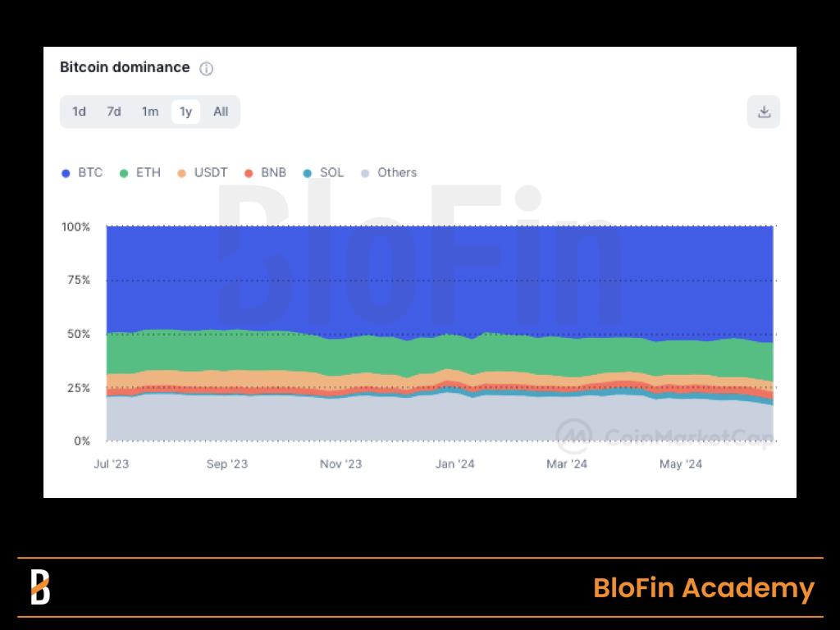The width and height of the screenshot is (840, 630).
Task: Select the 7d time range button
Action: (x=114, y=112)
